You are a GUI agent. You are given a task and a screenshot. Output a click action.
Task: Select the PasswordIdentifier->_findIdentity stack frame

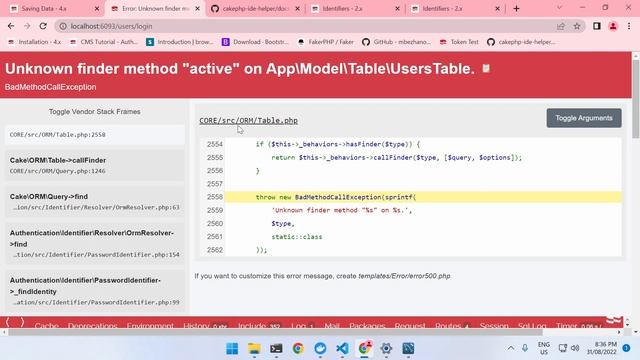pyautogui.click(x=95, y=291)
